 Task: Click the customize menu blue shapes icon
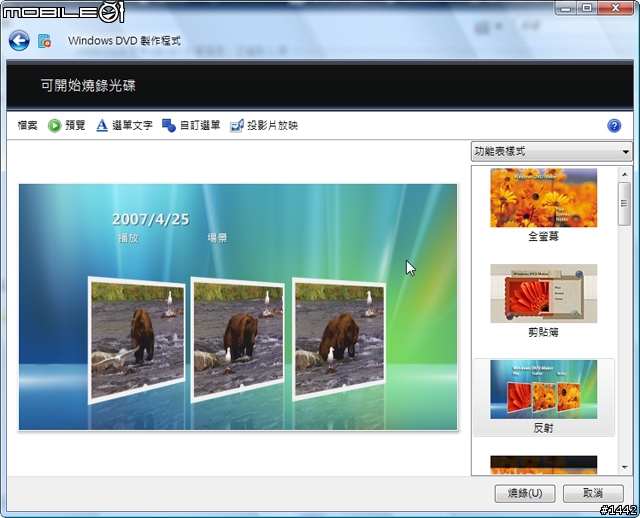point(169,125)
